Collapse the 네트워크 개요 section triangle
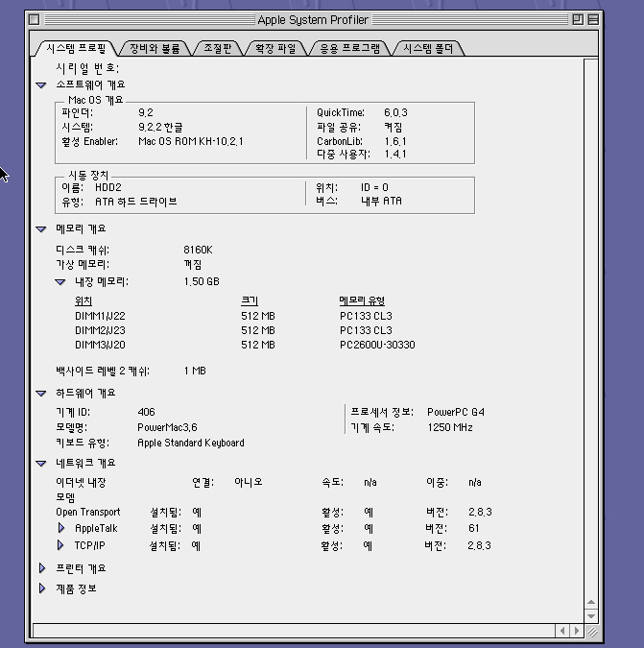Image resolution: width=644 pixels, height=648 pixels. (41, 463)
